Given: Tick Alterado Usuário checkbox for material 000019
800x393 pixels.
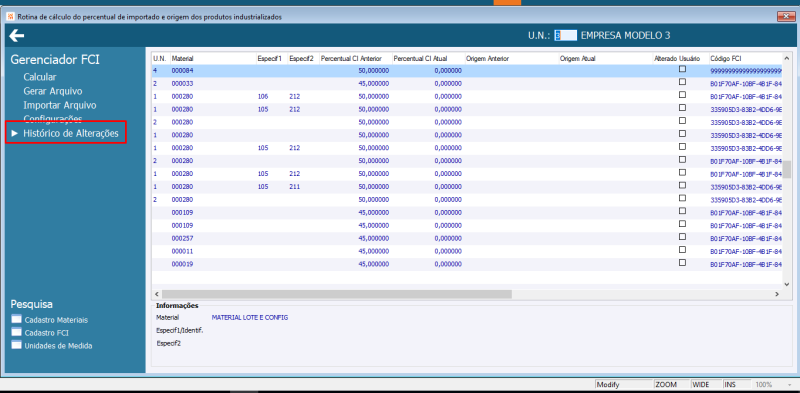Looking at the screenshot, I should coord(682,262).
